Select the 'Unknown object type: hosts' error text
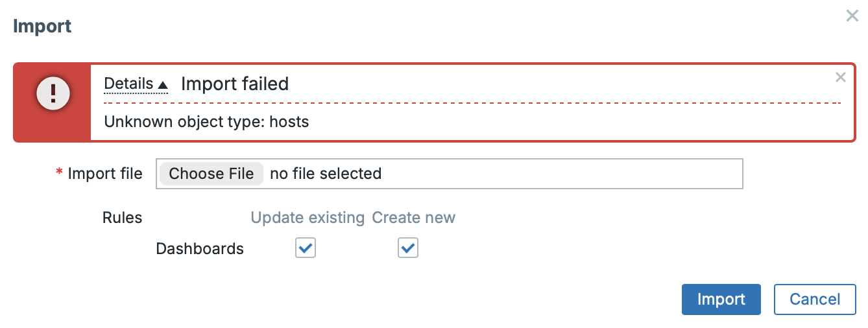 click(x=206, y=122)
